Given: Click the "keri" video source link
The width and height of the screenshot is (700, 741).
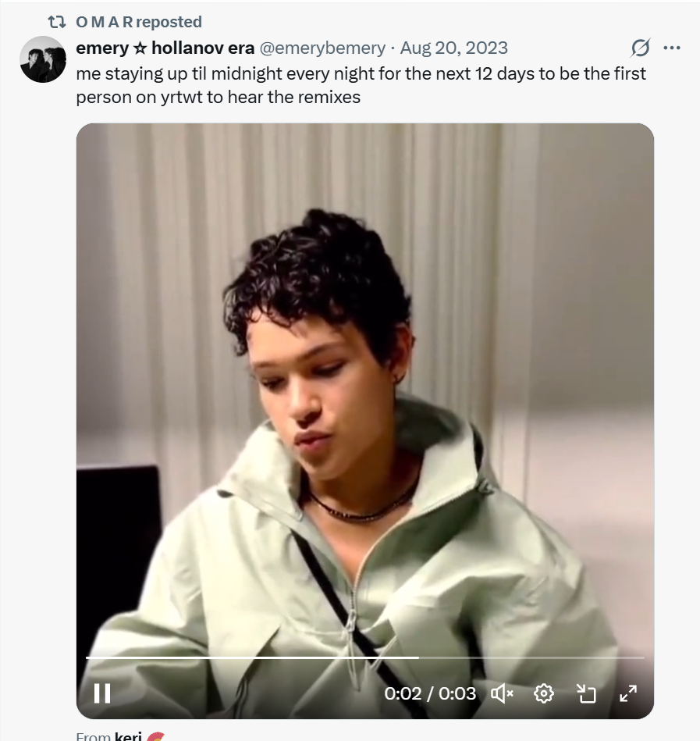Looking at the screenshot, I should coord(128,736).
